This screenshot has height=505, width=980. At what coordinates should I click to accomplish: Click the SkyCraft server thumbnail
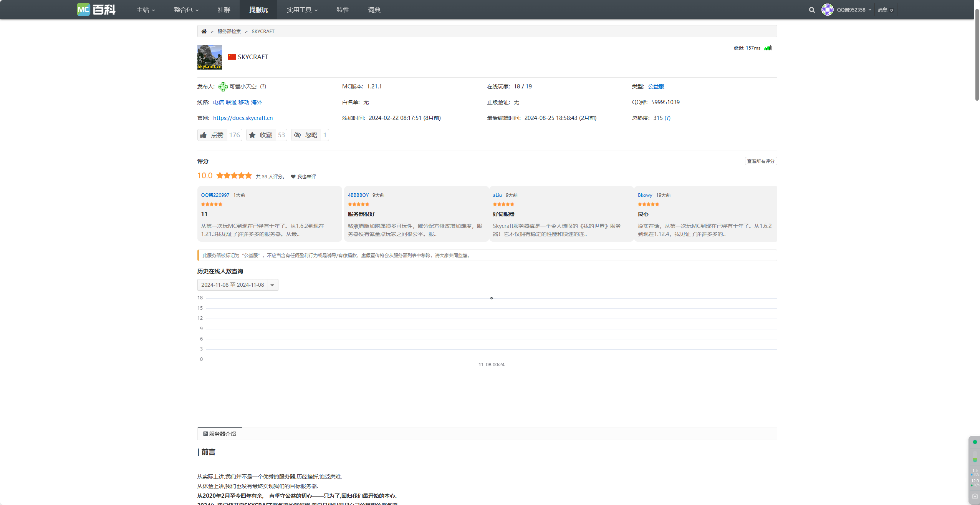(x=210, y=57)
